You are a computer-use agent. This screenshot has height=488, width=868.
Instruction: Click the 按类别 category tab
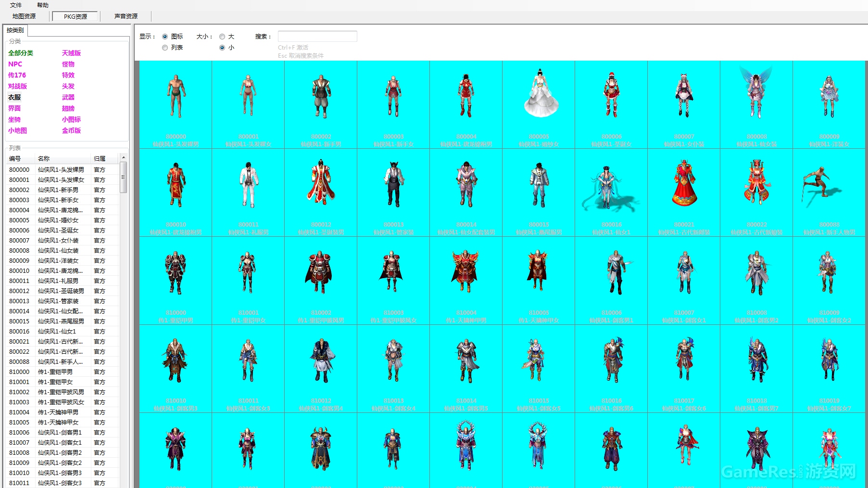15,30
